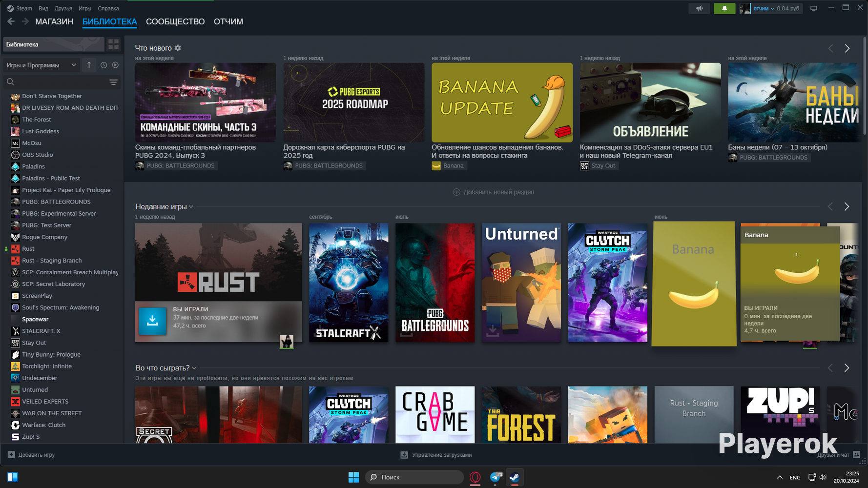Open Telegram from the taskbar

(x=496, y=477)
